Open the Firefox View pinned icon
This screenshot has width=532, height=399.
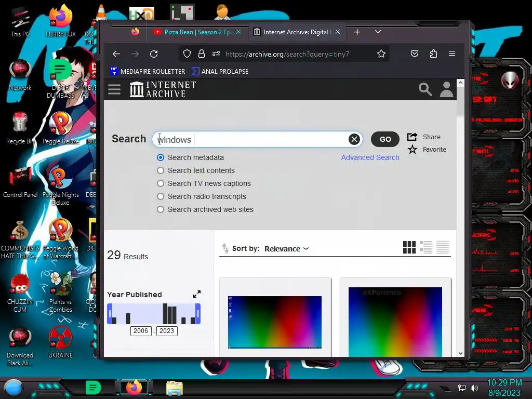(x=135, y=32)
